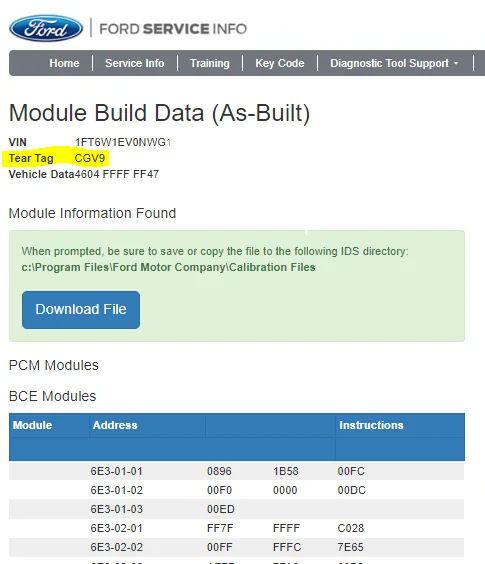The width and height of the screenshot is (485, 564).
Task: Click the Module column header
Action: point(32,425)
